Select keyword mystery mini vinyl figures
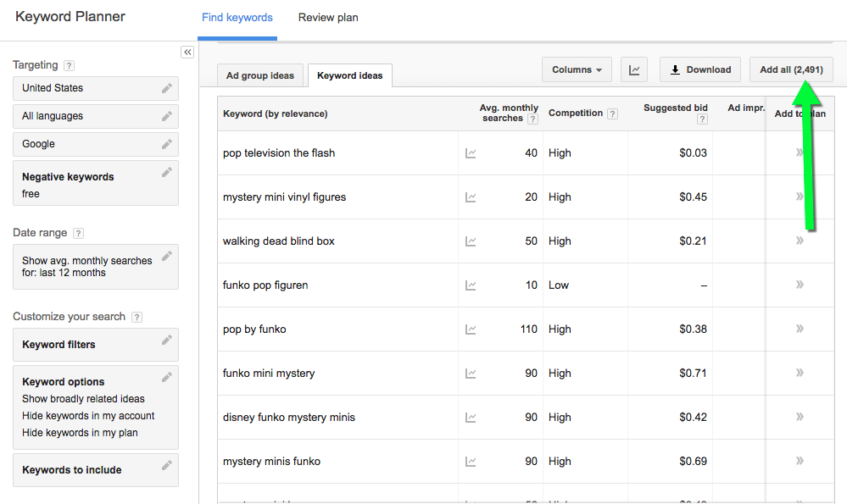This screenshot has width=847, height=504. [x=284, y=197]
